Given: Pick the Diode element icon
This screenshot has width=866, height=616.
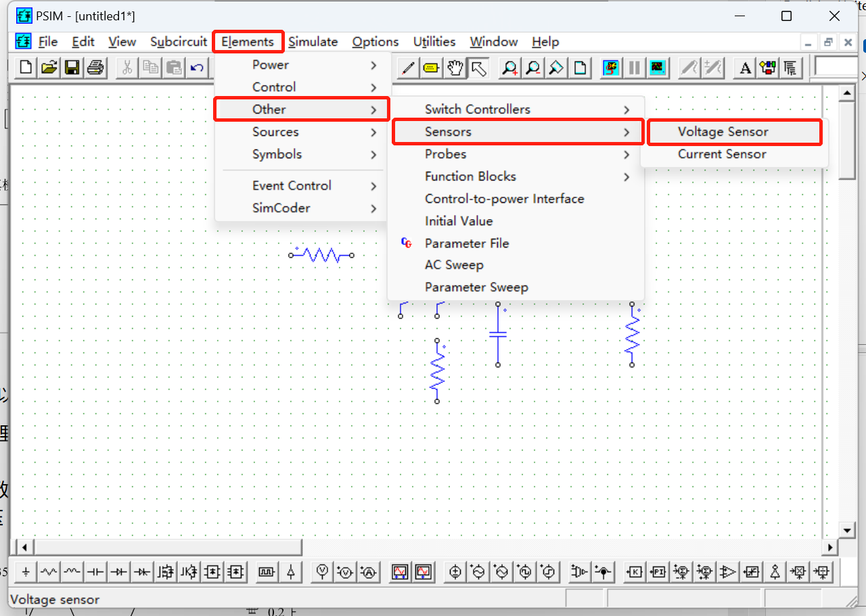Looking at the screenshot, I should click(119, 572).
